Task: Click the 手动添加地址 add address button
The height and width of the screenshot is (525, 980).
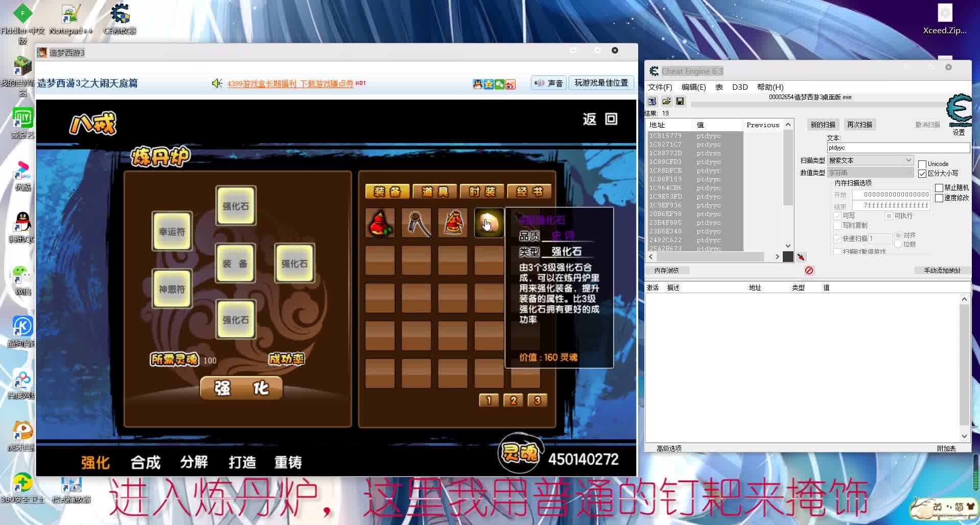Action: [942, 271]
